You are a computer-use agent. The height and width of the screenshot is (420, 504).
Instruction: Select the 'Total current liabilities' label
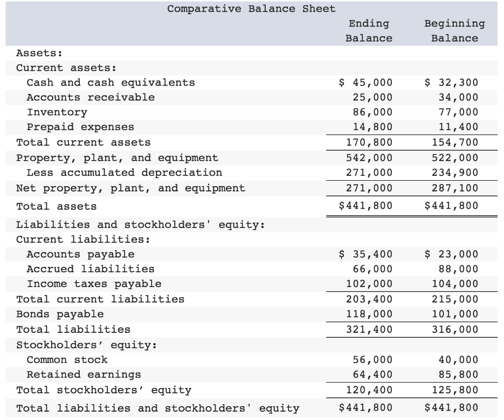tap(100, 299)
